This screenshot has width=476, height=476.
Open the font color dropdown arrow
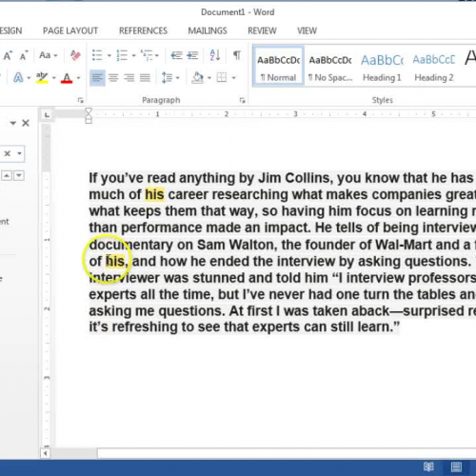(78, 78)
